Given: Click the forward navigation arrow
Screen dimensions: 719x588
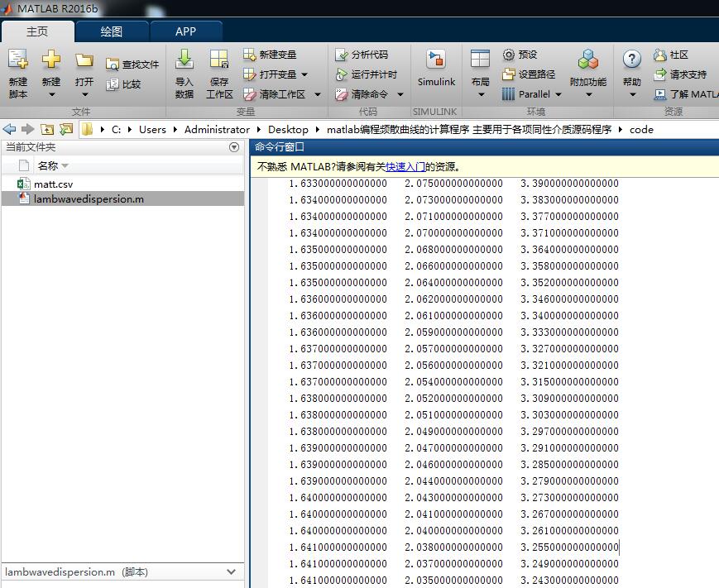Looking at the screenshot, I should click(28, 130).
